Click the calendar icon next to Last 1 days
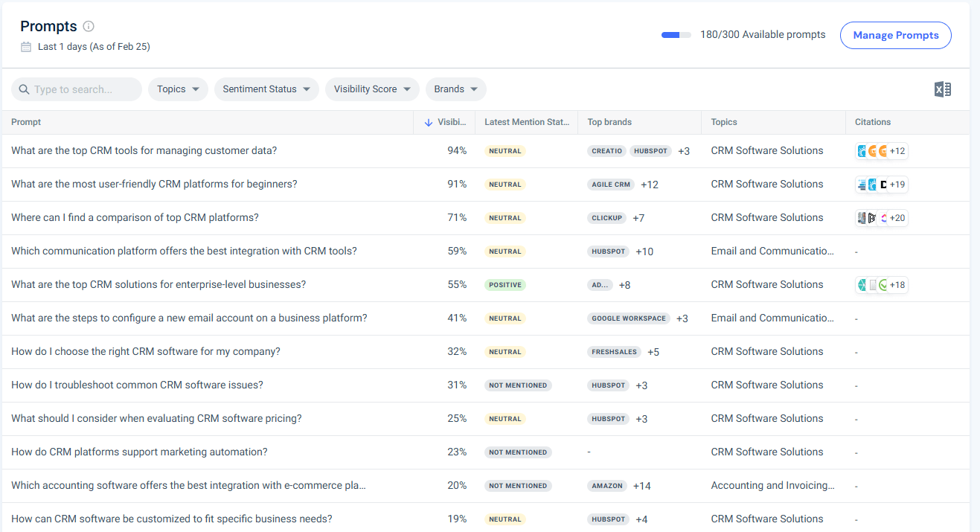The height and width of the screenshot is (532, 980). coord(26,47)
